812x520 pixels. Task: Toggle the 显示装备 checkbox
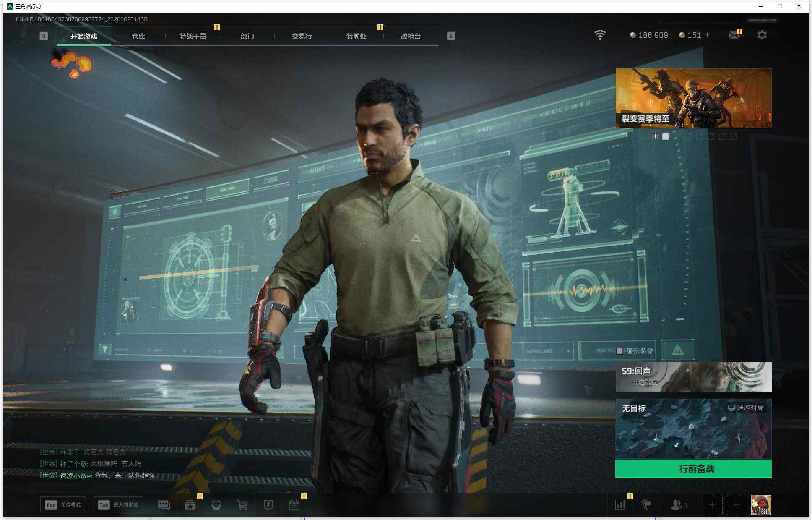[619, 351]
